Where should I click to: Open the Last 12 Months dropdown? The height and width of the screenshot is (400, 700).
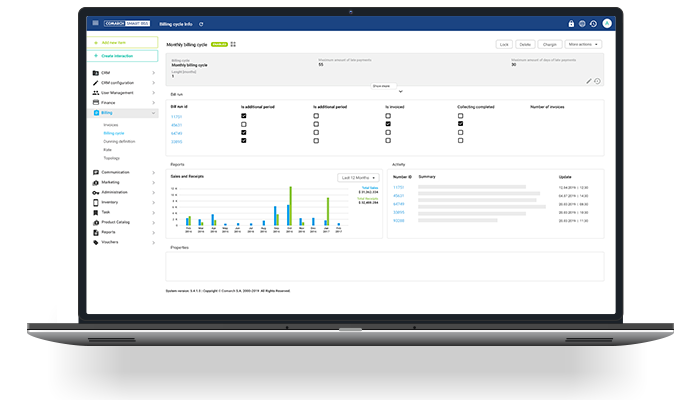pos(358,177)
